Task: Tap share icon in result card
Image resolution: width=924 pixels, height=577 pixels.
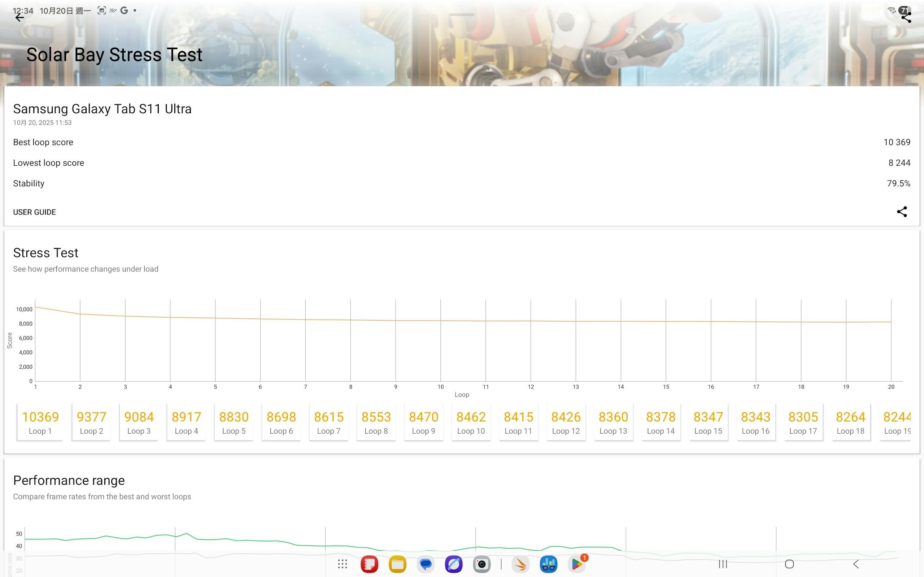Action: 902,212
